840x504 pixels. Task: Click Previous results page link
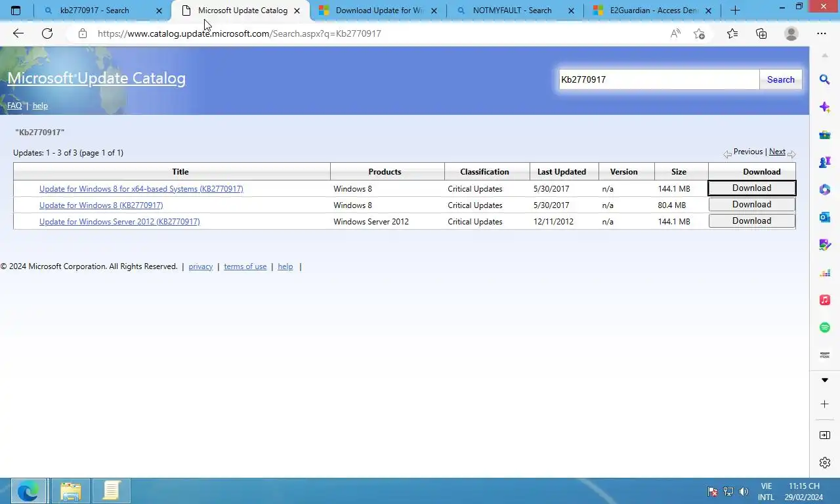748,152
